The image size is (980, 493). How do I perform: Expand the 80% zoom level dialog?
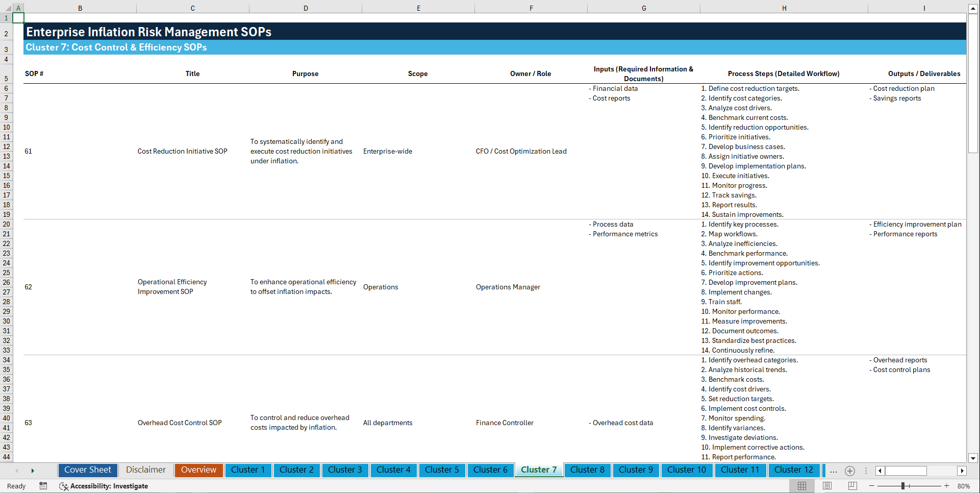(965, 486)
